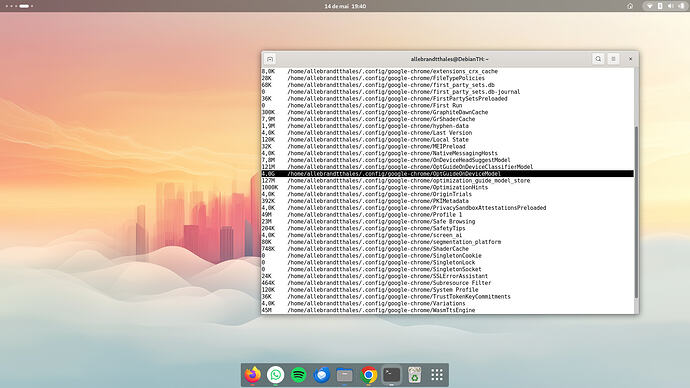Select the highlighted OptGuideOnDeviceModel line
This screenshot has height=388, width=690.
(x=448, y=174)
